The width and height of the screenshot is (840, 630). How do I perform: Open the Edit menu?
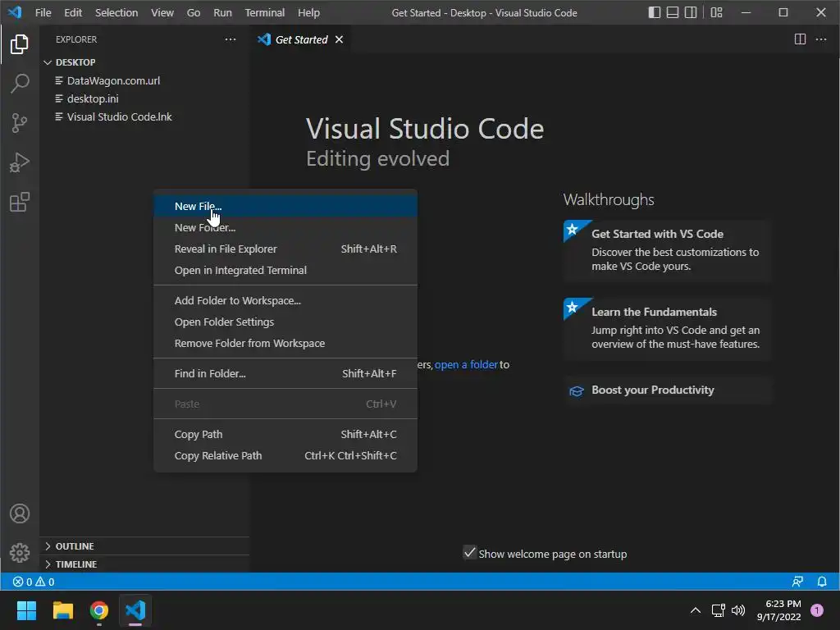pos(73,12)
